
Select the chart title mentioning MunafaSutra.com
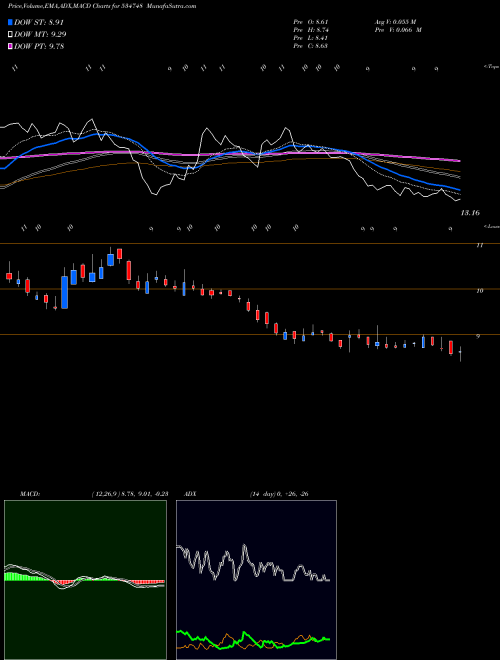(x=102, y=7)
